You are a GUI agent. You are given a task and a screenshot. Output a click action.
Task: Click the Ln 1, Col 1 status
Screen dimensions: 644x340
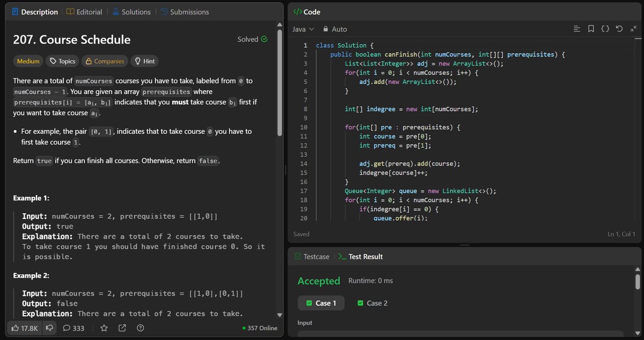pyautogui.click(x=621, y=234)
